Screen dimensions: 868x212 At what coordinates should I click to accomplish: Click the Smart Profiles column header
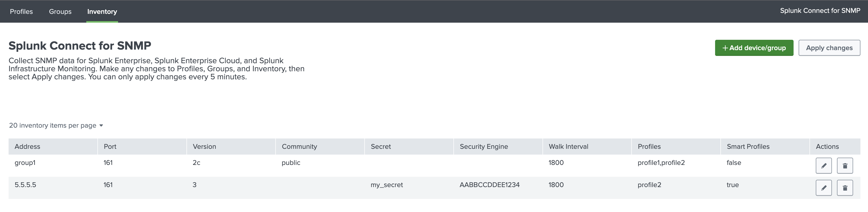tap(765, 147)
